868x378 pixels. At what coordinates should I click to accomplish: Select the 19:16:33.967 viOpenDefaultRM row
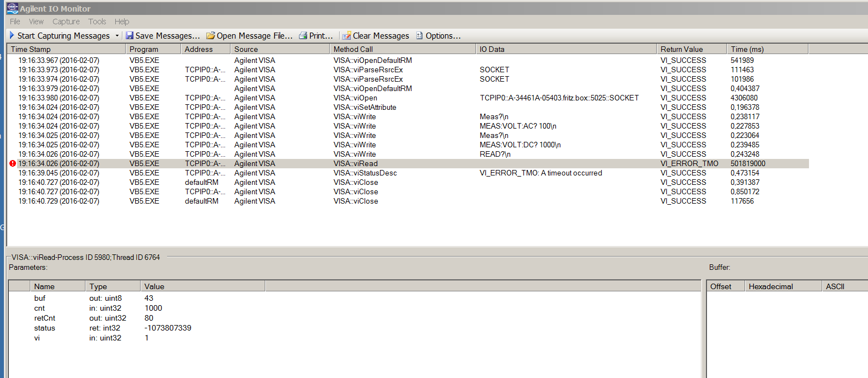[x=408, y=60]
